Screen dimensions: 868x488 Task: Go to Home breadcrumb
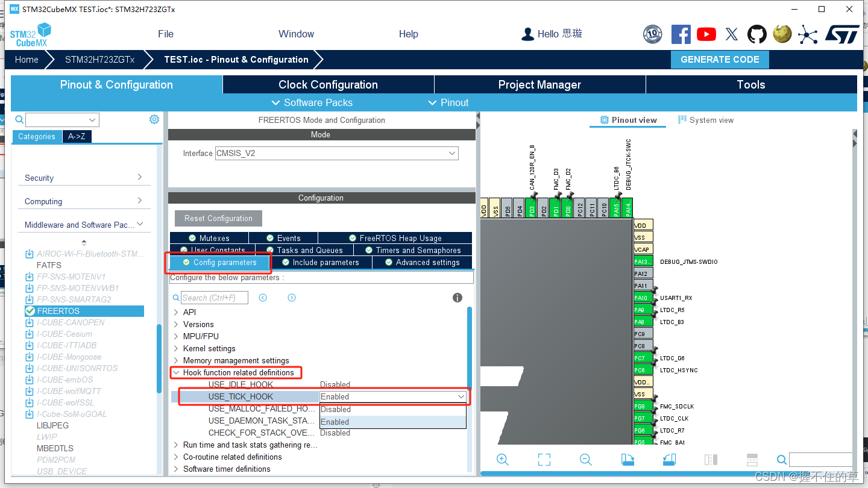coord(27,60)
